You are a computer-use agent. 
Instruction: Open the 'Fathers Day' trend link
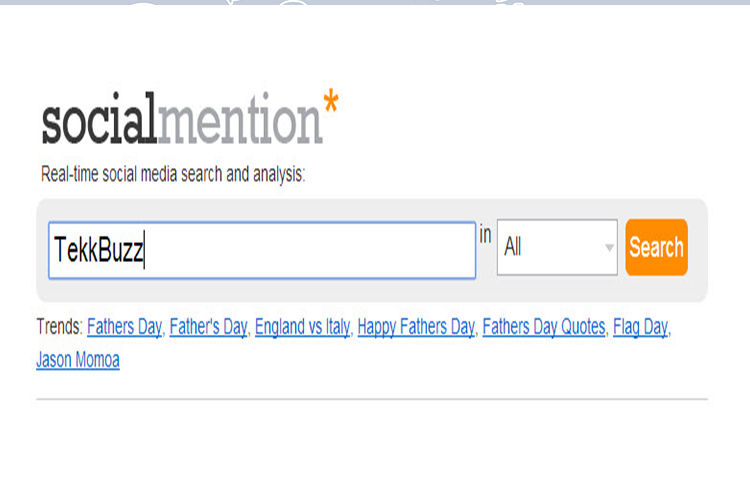(x=124, y=327)
